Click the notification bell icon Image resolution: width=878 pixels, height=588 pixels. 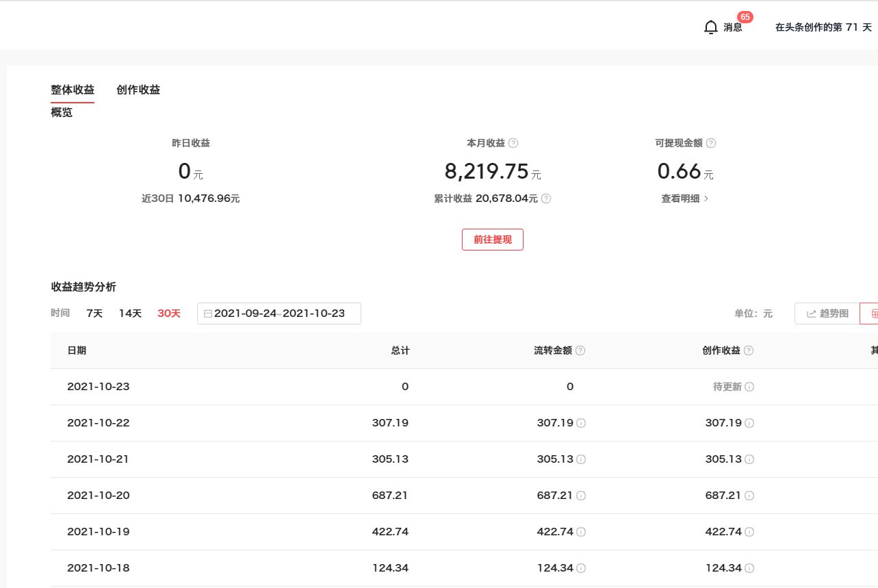711,27
